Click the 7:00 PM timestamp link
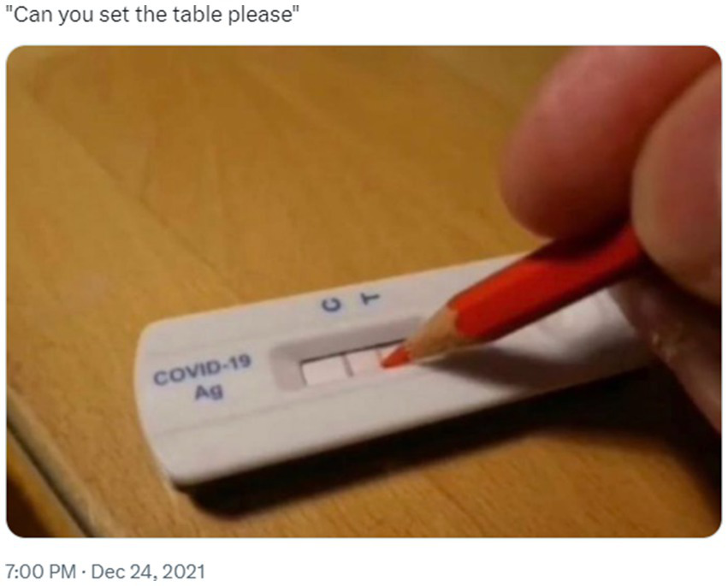 coord(40,571)
